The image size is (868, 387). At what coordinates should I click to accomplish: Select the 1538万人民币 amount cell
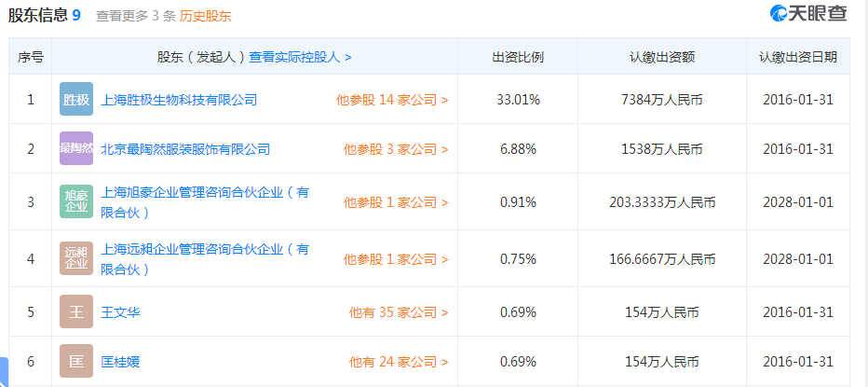[662, 149]
